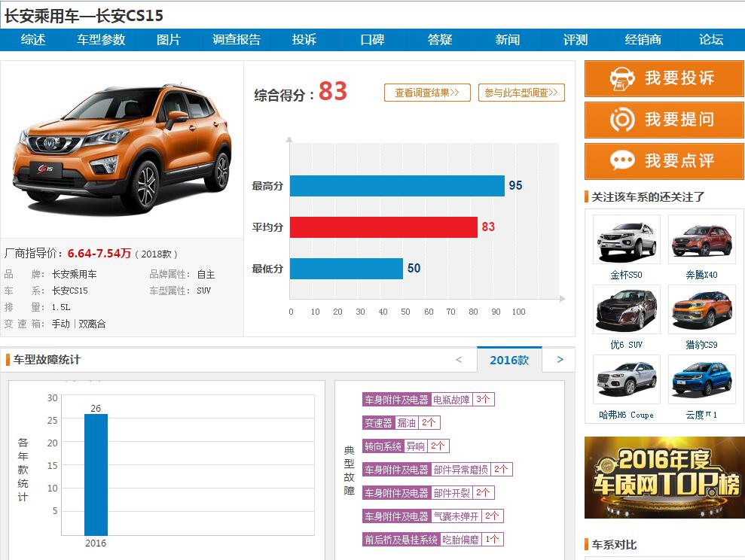Screen dimensions: 745x560
Task: Go to the 调查报告 tab
Action: (x=237, y=40)
